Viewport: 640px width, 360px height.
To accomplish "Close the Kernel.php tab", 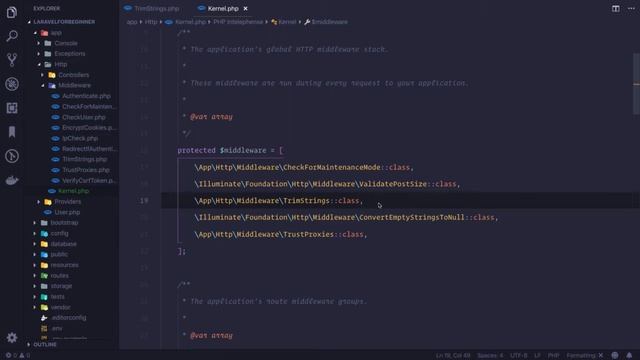I will click(245, 9).
